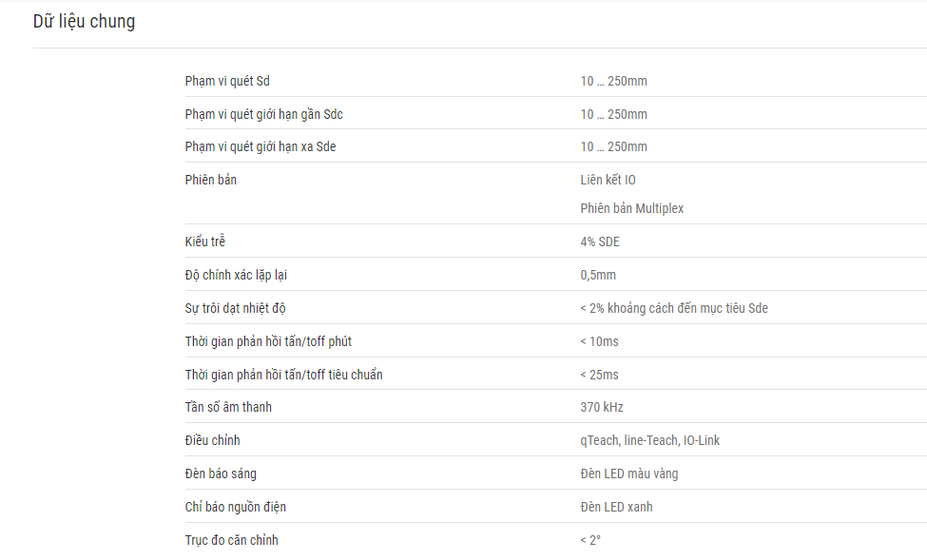
Task: Click the 'Phiên bản' label
Action: [x=210, y=180]
